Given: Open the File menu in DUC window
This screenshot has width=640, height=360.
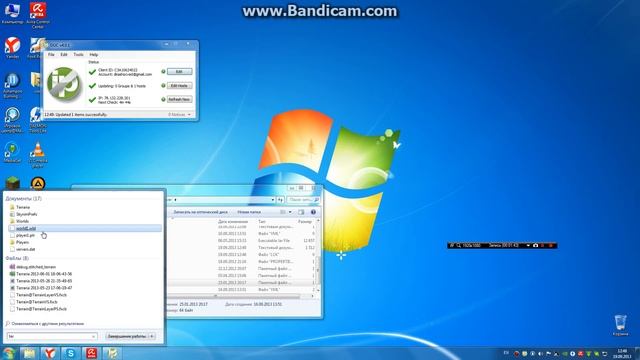Looking at the screenshot, I should click(51, 54).
